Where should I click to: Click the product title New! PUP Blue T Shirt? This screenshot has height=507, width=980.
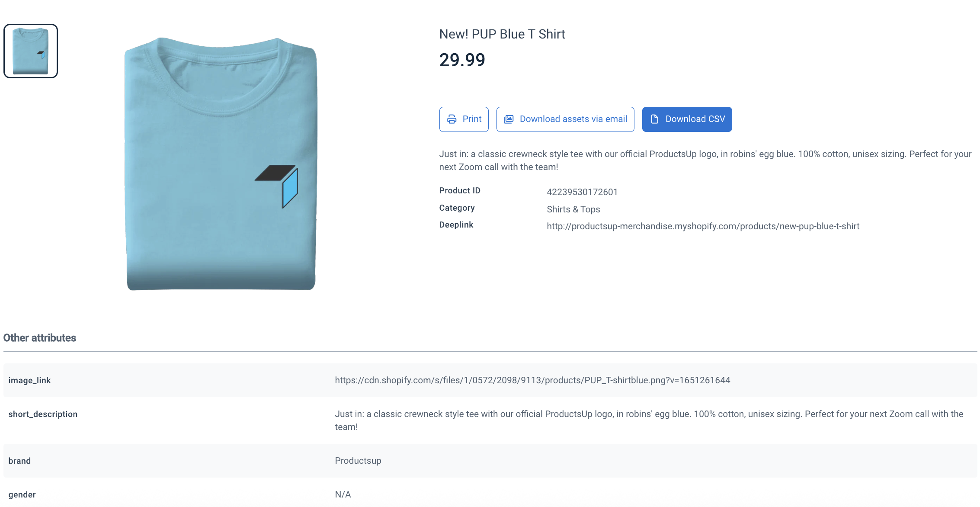[x=502, y=34]
